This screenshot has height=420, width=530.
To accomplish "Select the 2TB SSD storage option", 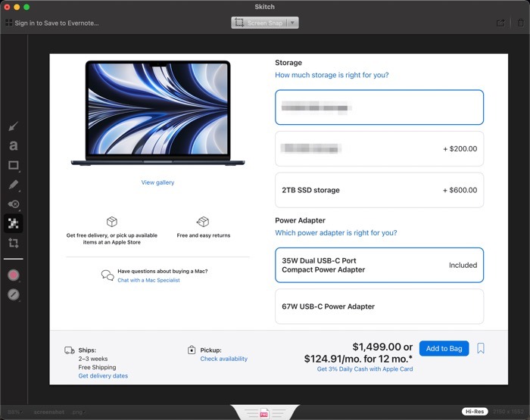I will 379,190.
